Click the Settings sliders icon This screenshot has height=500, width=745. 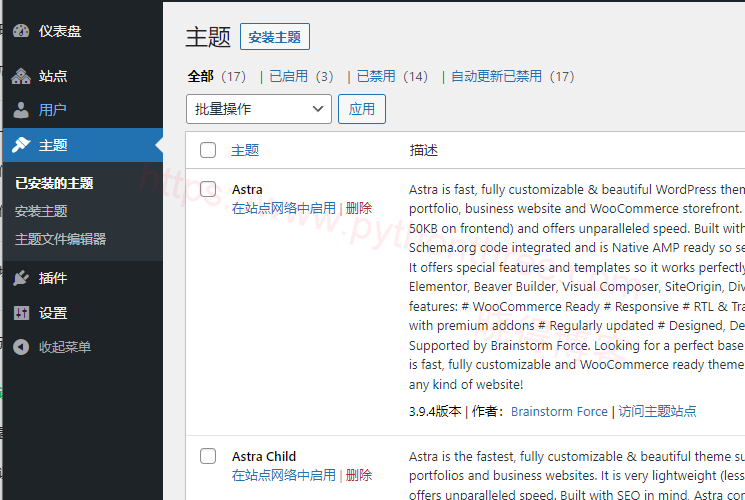[x=21, y=313]
